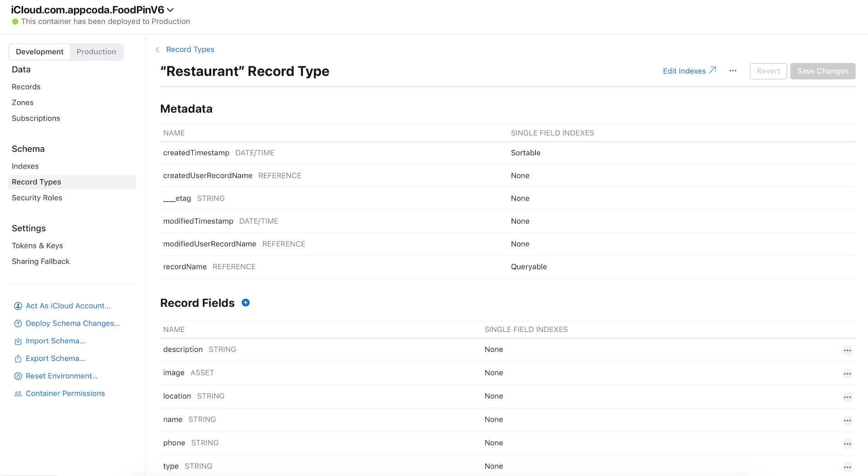The height and width of the screenshot is (476, 868).
Task: Open the Container Permissions link
Action: 65,393
